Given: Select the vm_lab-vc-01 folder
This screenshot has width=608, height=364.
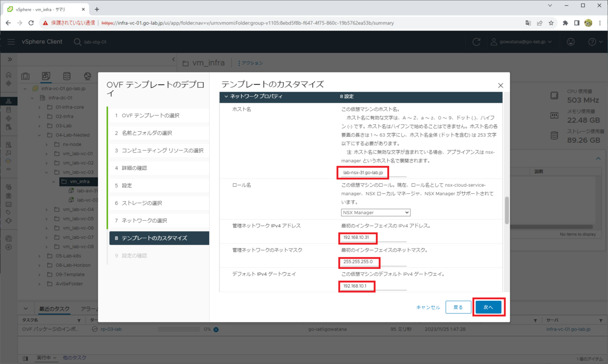Looking at the screenshot, I should (x=78, y=153).
